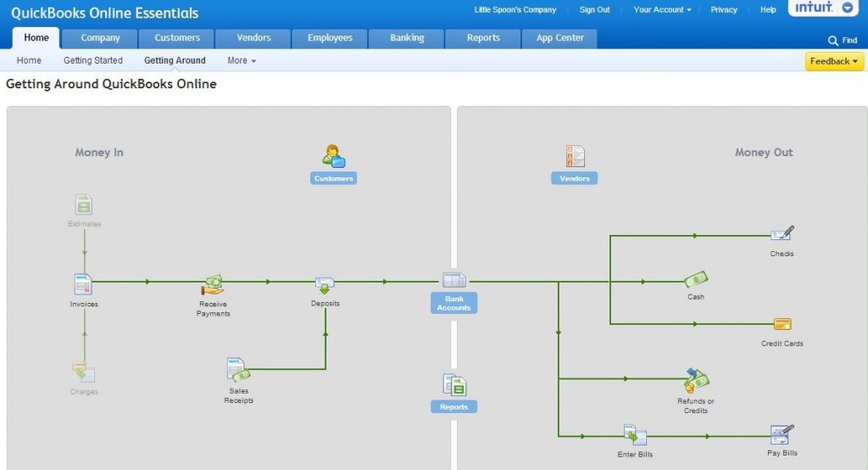Select the Checks icon
The width and height of the screenshot is (868, 470).
point(782,233)
